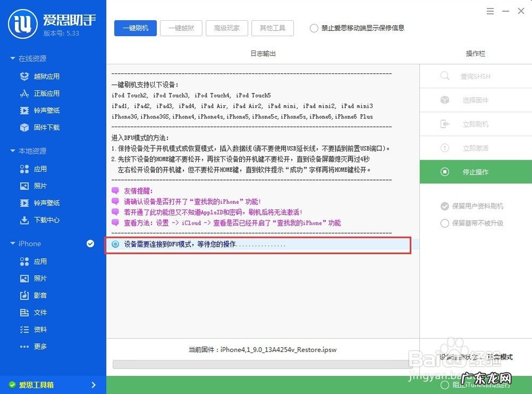Switch to the 一键越狱 tab
The width and height of the screenshot is (532, 394).
[181, 28]
